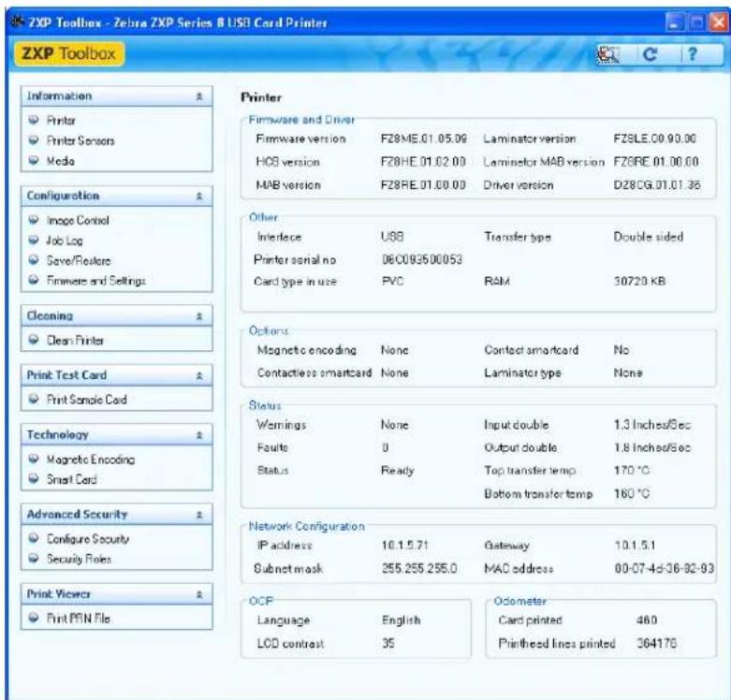Image resolution: width=731 pixels, height=700 pixels.
Task: Click bullet icon beside Magnetic Encoding
Action: coord(34,459)
